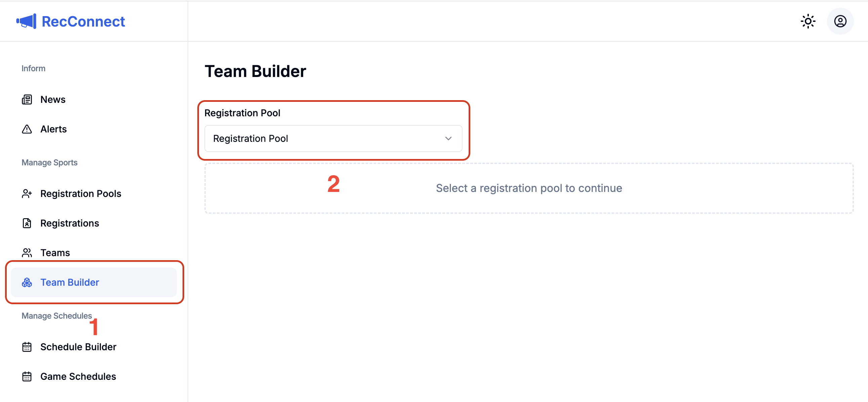Open the Registrations sidebar item
Screen dimensions: 868x402
pos(69,223)
